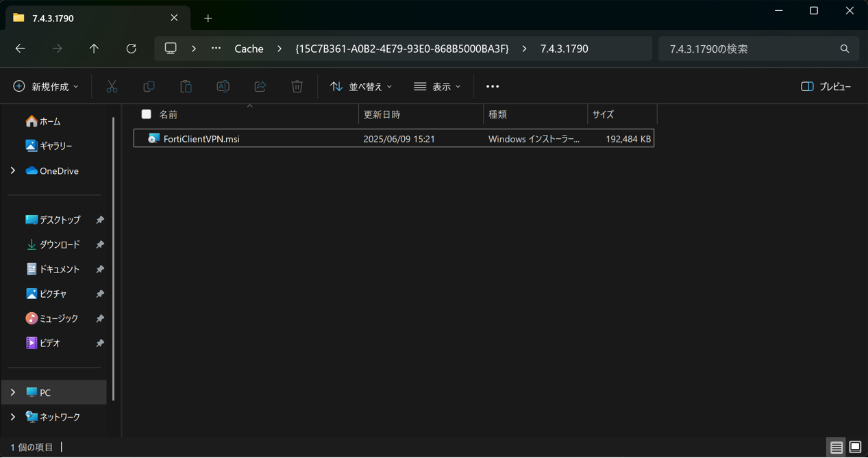
Task: Click the pin icon next to ミュージック
Action: 100,318
